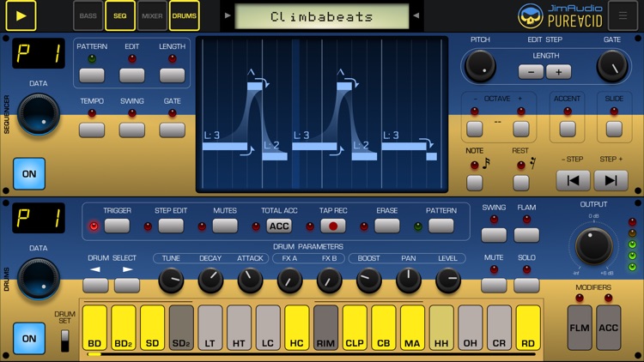Viewport: 644px width, 362px height.
Task: Click the sequencer DATA knob
Action: (x=38, y=114)
